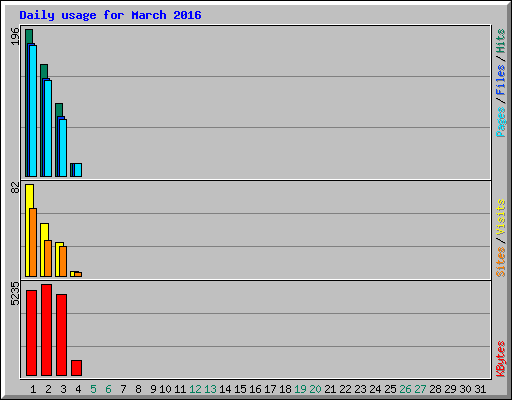512x400 pixels.
Task: Click day 25 on the date axis
Action: coord(390,389)
